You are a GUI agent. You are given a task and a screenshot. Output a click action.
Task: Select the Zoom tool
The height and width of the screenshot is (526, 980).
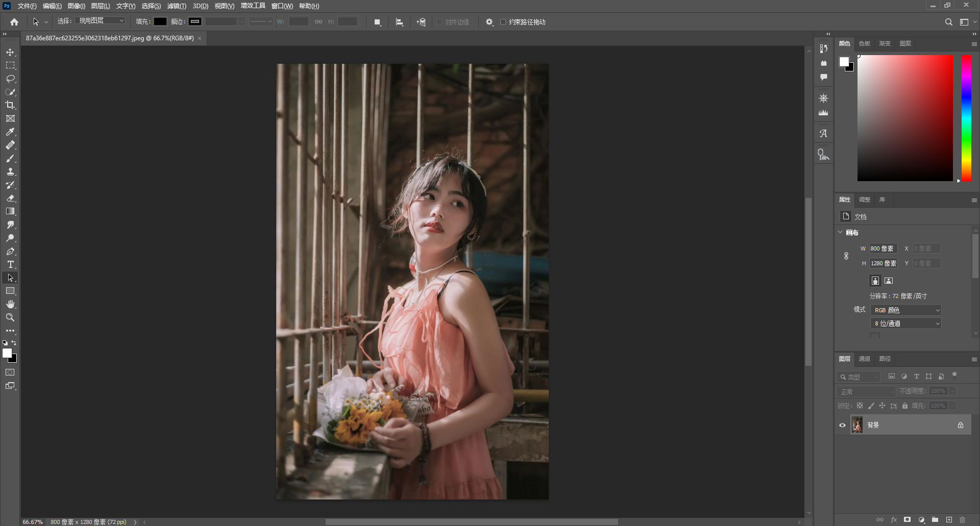(x=10, y=317)
